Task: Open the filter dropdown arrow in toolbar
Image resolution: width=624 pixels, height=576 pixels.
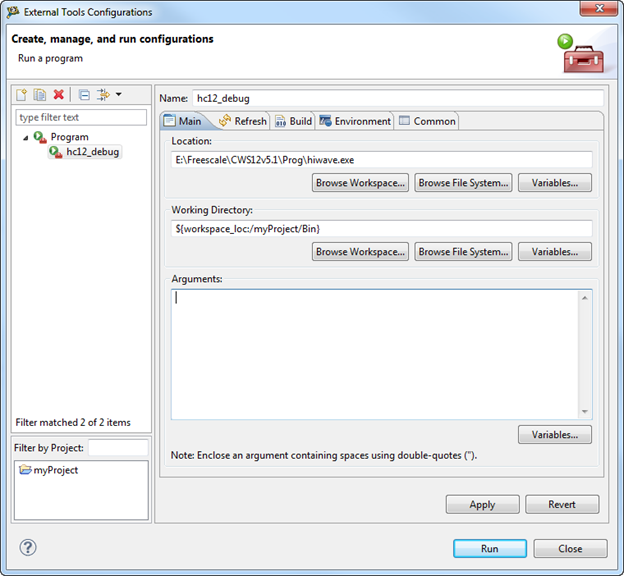Action: coord(119,94)
